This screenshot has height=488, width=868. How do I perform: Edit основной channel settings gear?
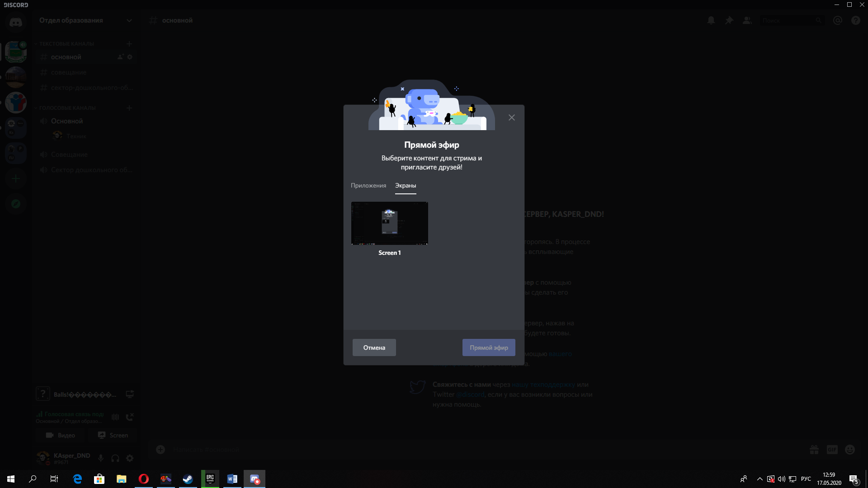click(130, 57)
